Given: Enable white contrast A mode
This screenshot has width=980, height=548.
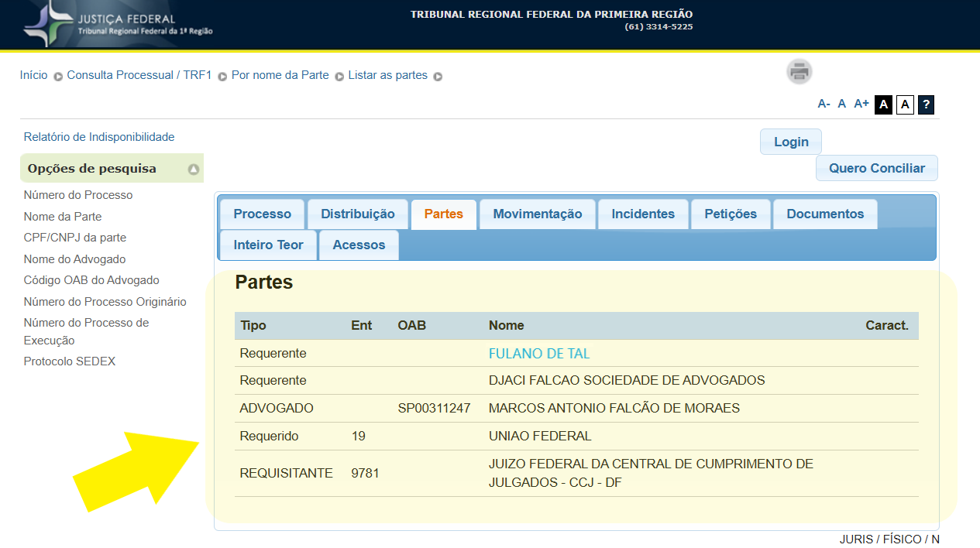Looking at the screenshot, I should pyautogui.click(x=905, y=104).
